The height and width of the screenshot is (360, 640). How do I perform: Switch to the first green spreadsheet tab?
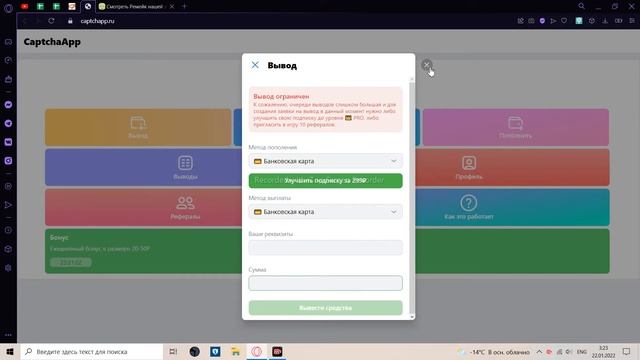coord(40,6)
